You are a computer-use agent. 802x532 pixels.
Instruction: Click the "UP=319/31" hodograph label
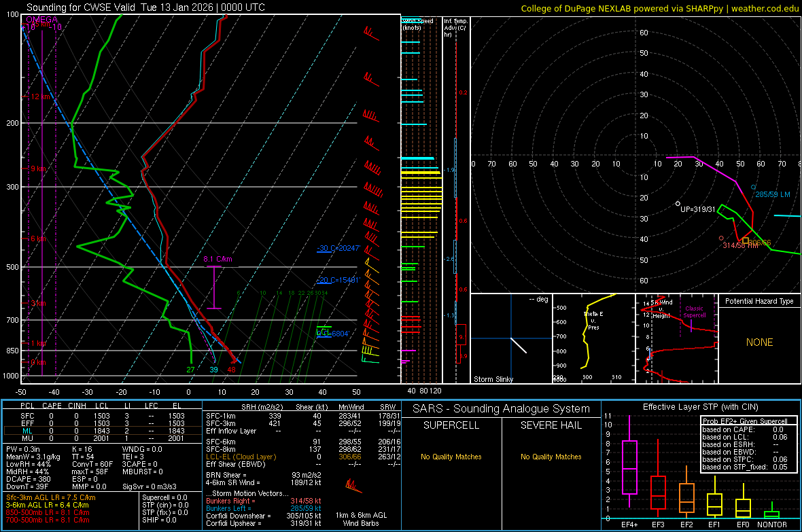(x=697, y=209)
